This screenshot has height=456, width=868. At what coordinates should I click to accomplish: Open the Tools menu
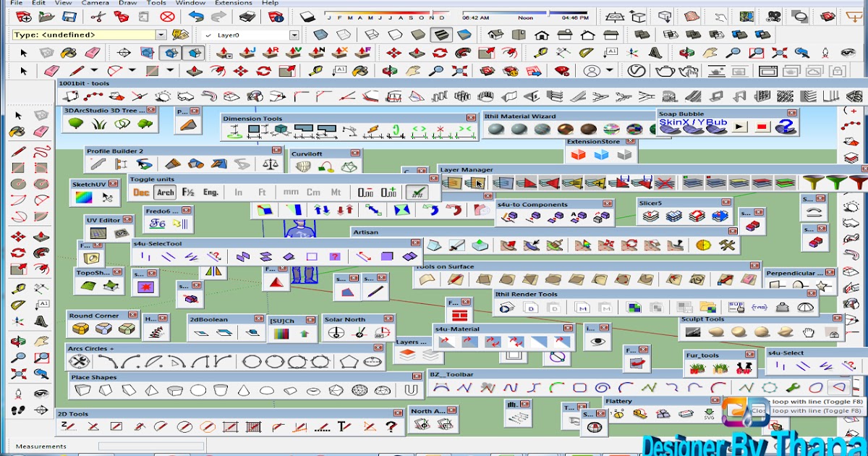click(x=156, y=3)
